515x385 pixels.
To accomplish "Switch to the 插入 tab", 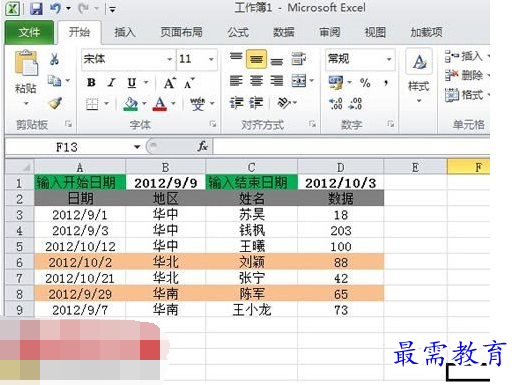I will 125,32.
